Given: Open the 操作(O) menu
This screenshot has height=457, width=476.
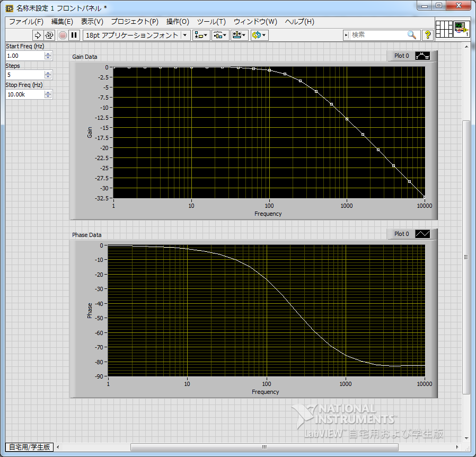Looking at the screenshot, I should (178, 22).
